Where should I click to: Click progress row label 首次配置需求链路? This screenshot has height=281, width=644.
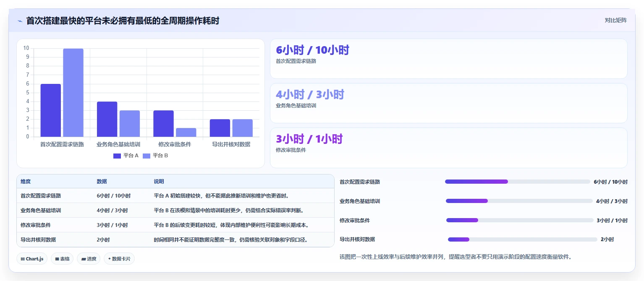(360, 182)
